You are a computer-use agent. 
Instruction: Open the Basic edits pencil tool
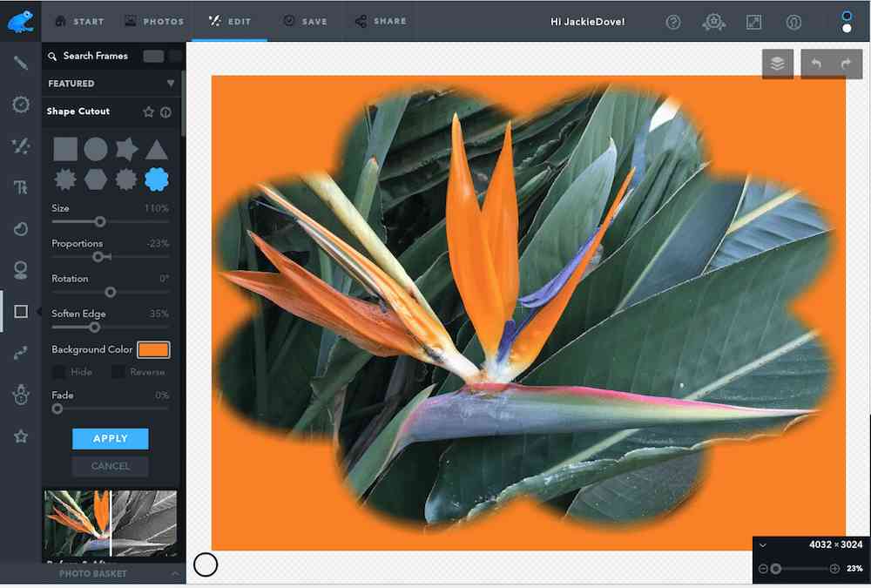21,63
